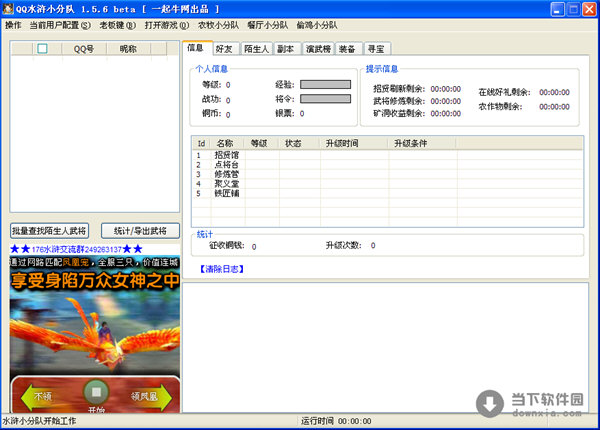Screen dimensions: 600x430
Task: Click 清除日志 link
Action: [x=221, y=269]
